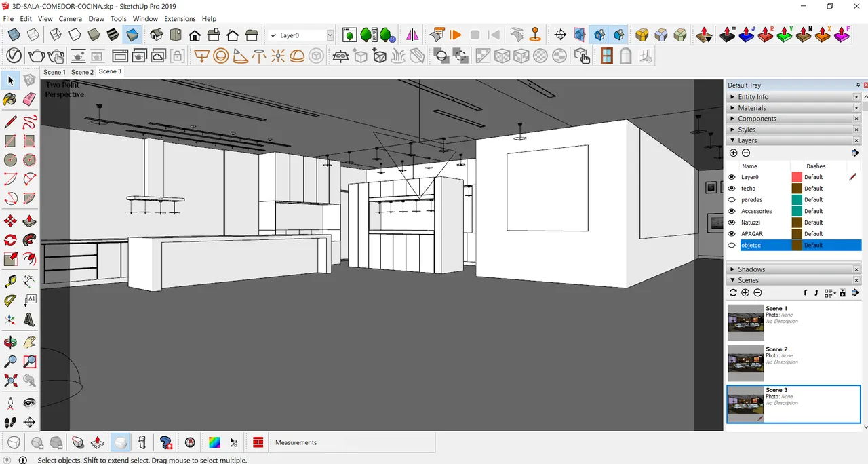
Task: Open the Extensions menu
Action: 180,19
